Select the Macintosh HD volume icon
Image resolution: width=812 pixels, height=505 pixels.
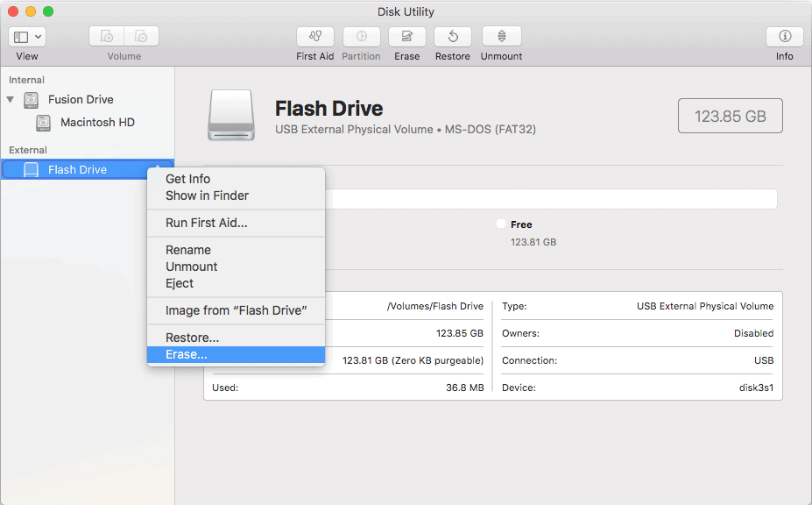pyautogui.click(x=44, y=123)
